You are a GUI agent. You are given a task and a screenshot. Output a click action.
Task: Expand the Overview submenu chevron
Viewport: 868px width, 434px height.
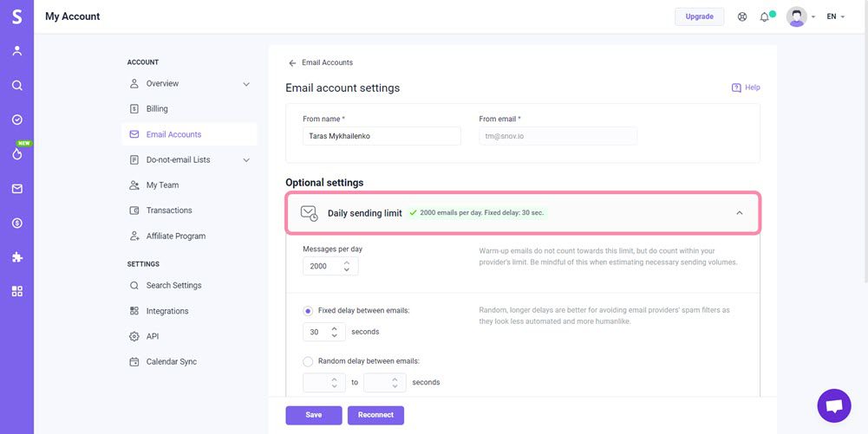[246, 84]
